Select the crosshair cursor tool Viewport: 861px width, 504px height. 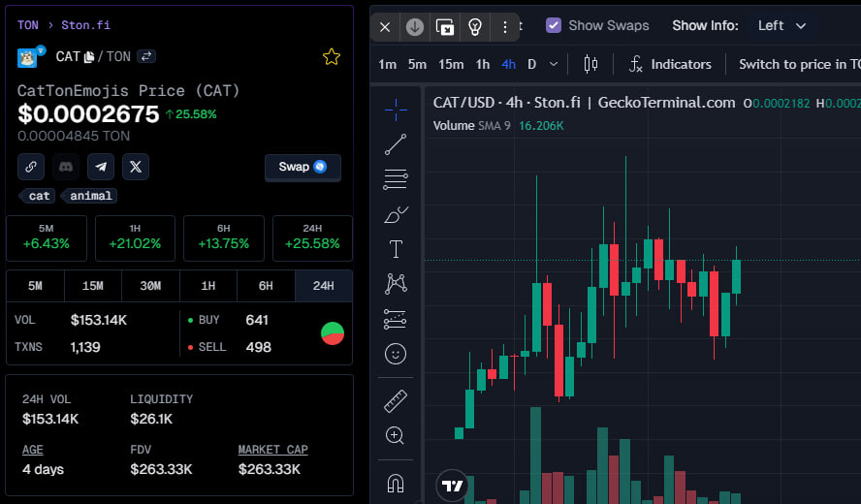tap(396, 110)
